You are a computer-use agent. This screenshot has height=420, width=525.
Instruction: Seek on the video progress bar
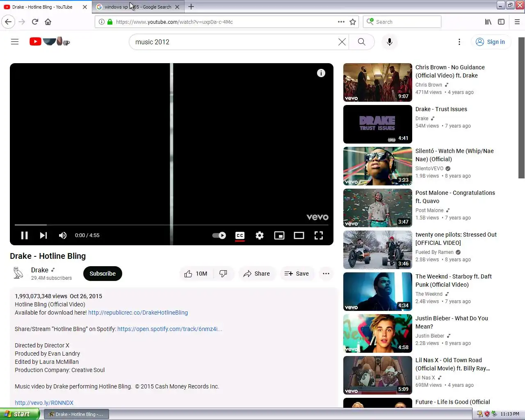[171, 225]
